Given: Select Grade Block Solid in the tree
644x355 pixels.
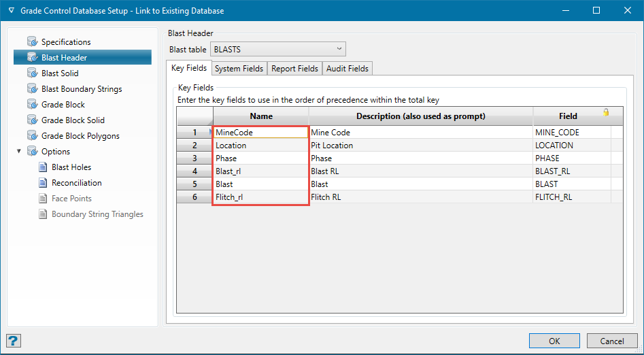Looking at the screenshot, I should 73,120.
